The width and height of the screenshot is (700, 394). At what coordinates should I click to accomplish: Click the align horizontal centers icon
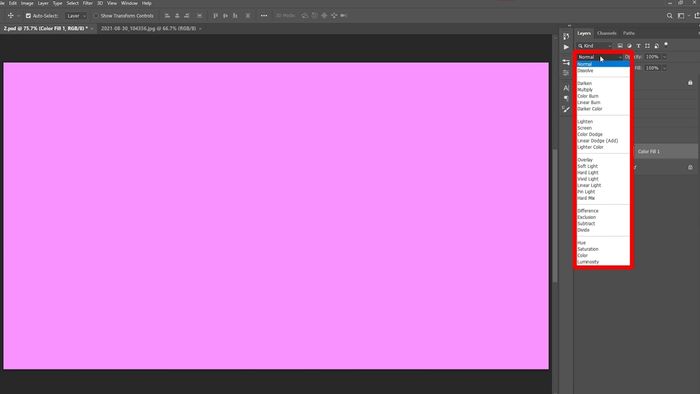(177, 16)
